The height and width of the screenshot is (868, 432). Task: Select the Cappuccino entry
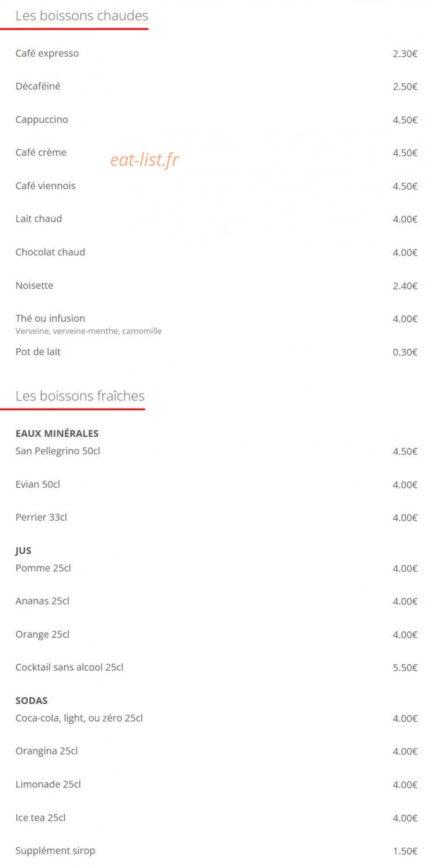pyautogui.click(x=42, y=120)
